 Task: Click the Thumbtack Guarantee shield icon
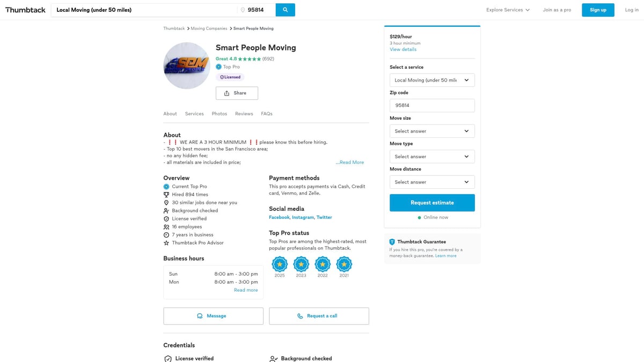point(392,242)
